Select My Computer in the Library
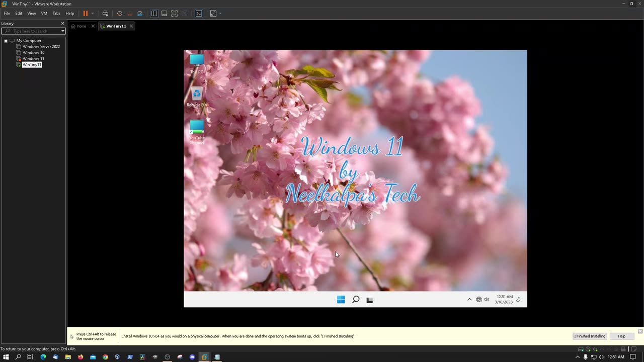Viewport: 644px width, 362px height. tap(29, 41)
